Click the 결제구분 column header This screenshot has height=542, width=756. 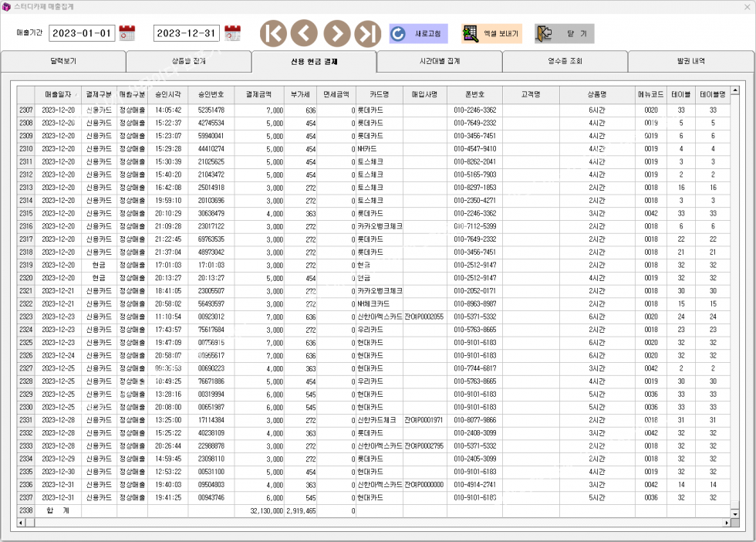pos(99,95)
